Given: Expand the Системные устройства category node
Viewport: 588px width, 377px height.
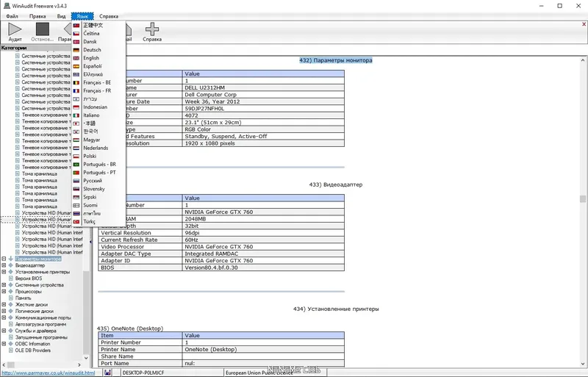Looking at the screenshot, I should [4, 284].
